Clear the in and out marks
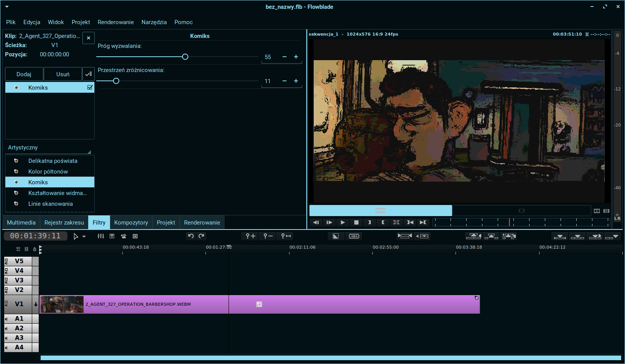This screenshot has height=364, width=625. [396, 222]
